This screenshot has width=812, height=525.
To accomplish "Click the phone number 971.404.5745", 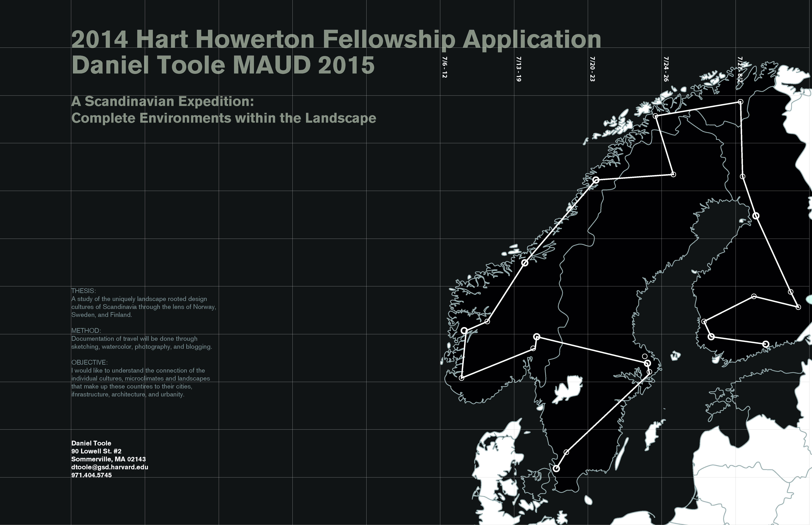I will pyautogui.click(x=91, y=475).
